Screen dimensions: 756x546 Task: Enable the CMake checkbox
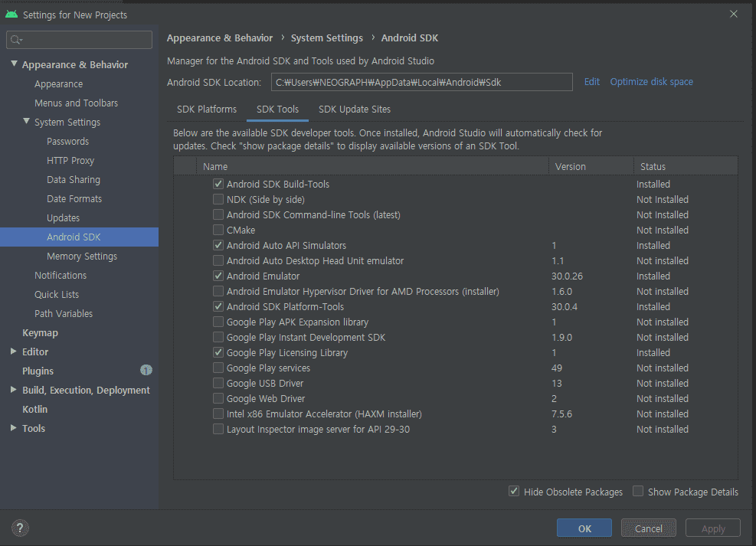tap(218, 230)
